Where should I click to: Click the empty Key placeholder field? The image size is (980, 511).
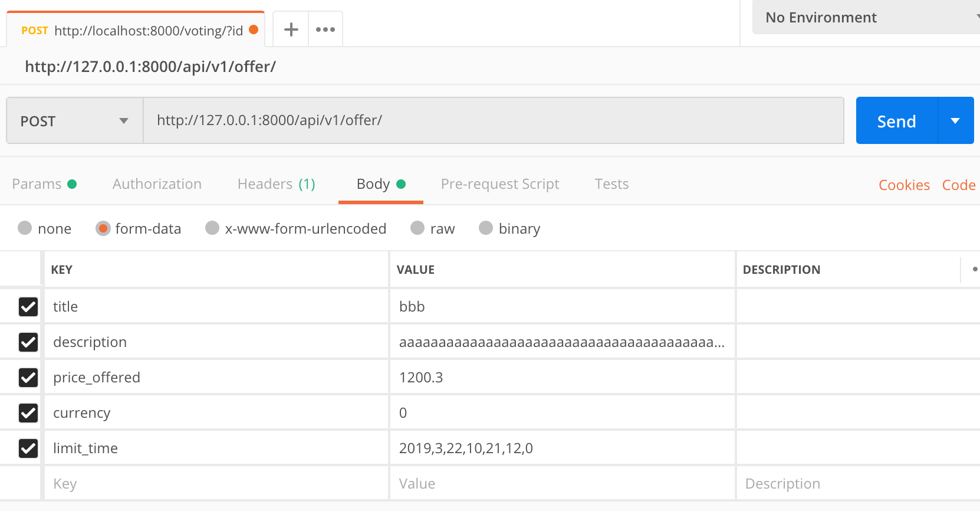pos(216,483)
